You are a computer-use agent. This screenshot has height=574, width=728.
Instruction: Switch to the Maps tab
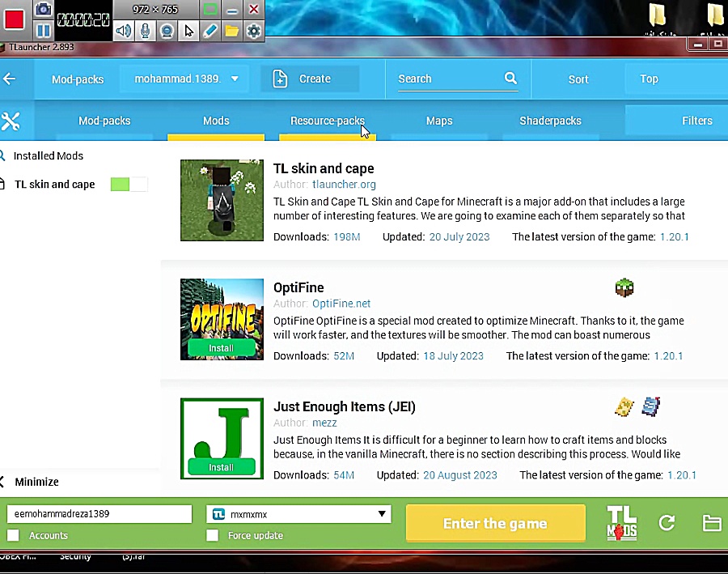pyautogui.click(x=439, y=121)
